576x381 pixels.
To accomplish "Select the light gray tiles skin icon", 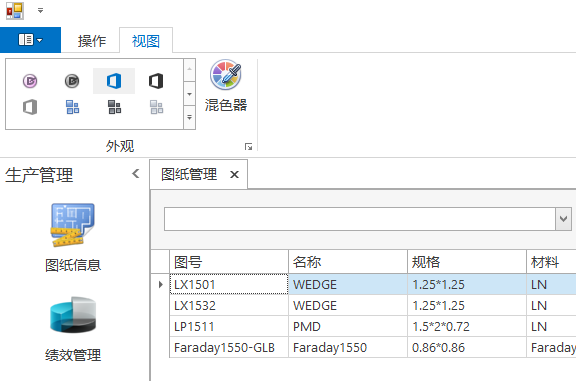I will (x=156, y=107).
